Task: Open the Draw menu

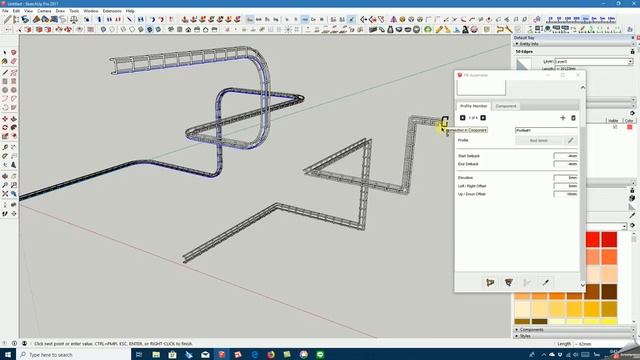Action: [x=60, y=11]
